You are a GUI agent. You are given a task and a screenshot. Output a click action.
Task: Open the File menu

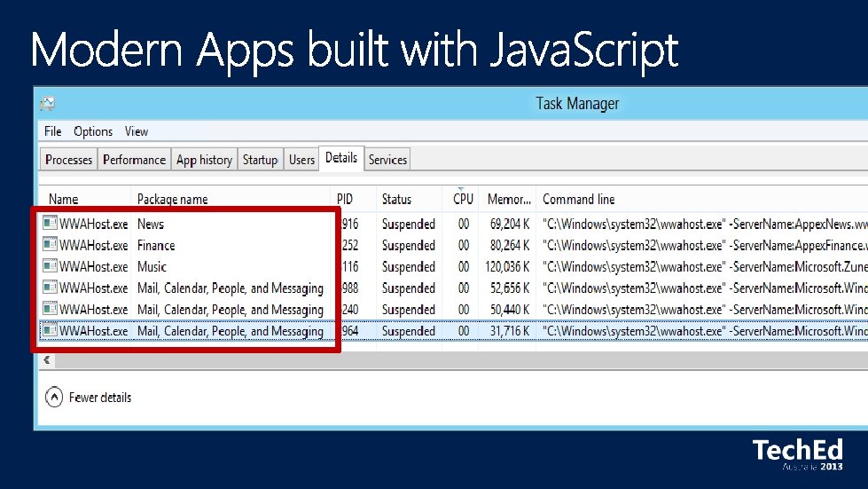click(x=52, y=131)
